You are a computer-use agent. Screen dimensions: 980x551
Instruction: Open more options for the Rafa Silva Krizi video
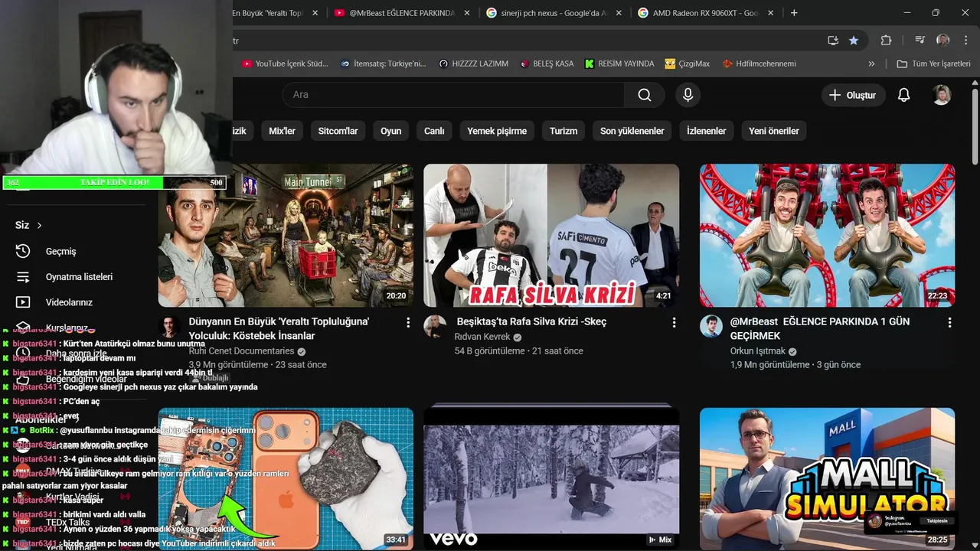pos(674,323)
